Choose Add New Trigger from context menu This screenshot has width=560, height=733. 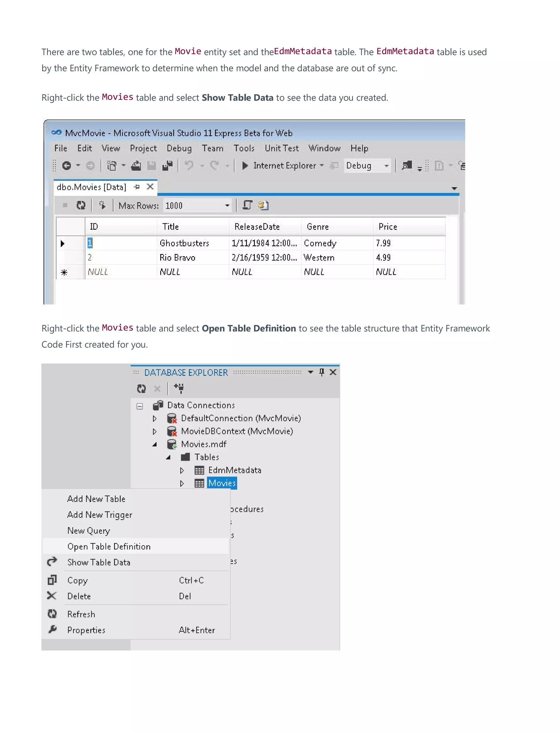coord(136,515)
